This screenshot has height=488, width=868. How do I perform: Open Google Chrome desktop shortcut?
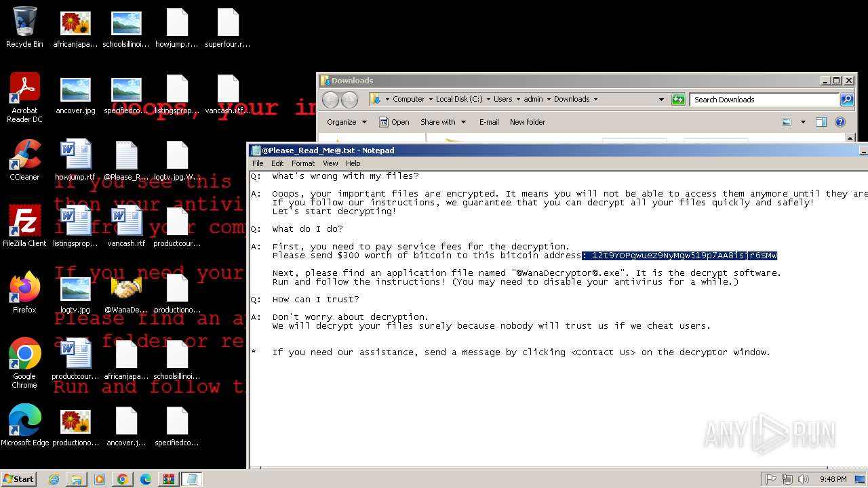(24, 363)
